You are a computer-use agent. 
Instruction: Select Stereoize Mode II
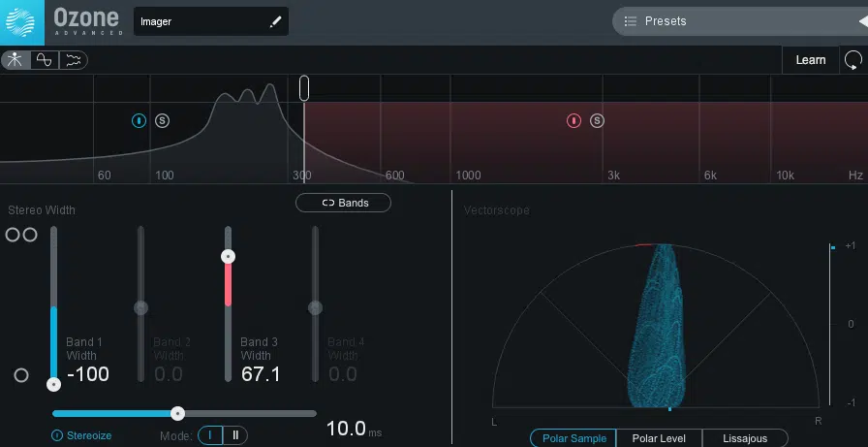[235, 435]
